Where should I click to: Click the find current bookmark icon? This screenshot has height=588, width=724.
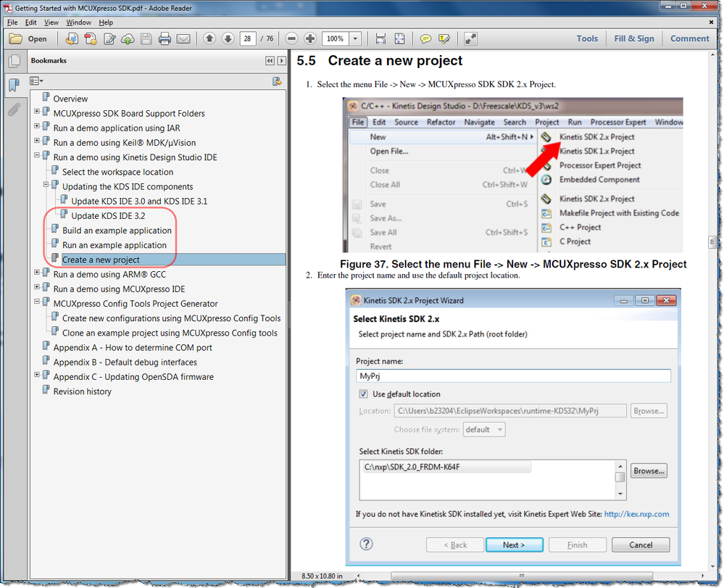click(x=277, y=81)
